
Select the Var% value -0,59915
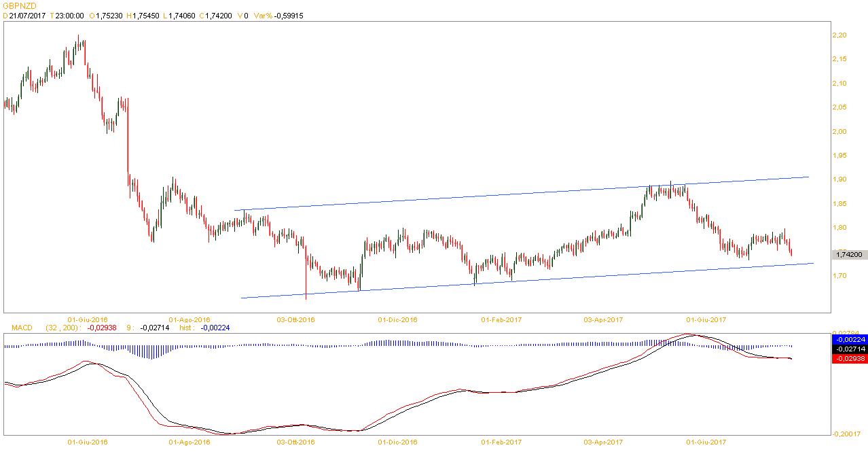click(288, 15)
